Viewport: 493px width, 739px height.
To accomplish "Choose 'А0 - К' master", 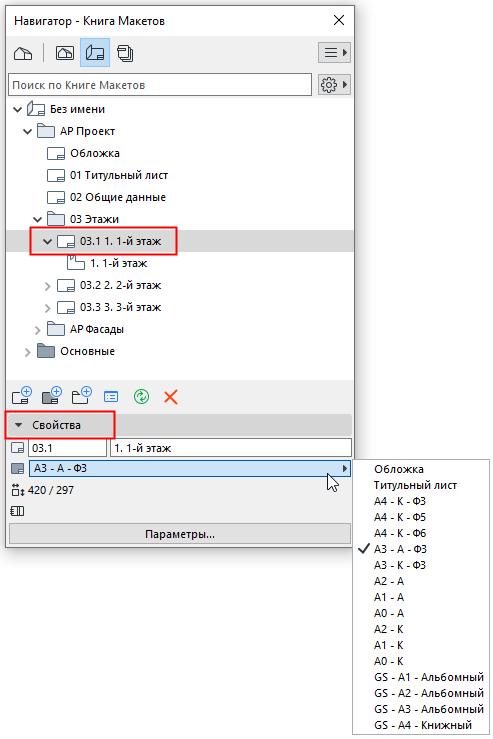I will click(x=389, y=662).
